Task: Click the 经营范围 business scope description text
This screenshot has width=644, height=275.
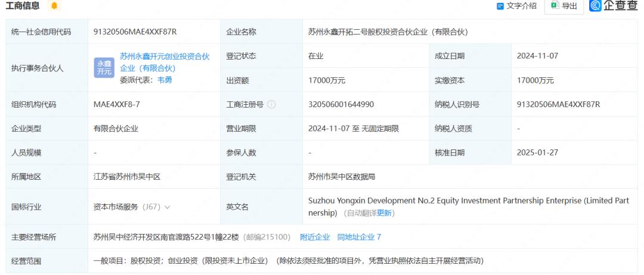Action: pyautogui.click(x=288, y=261)
